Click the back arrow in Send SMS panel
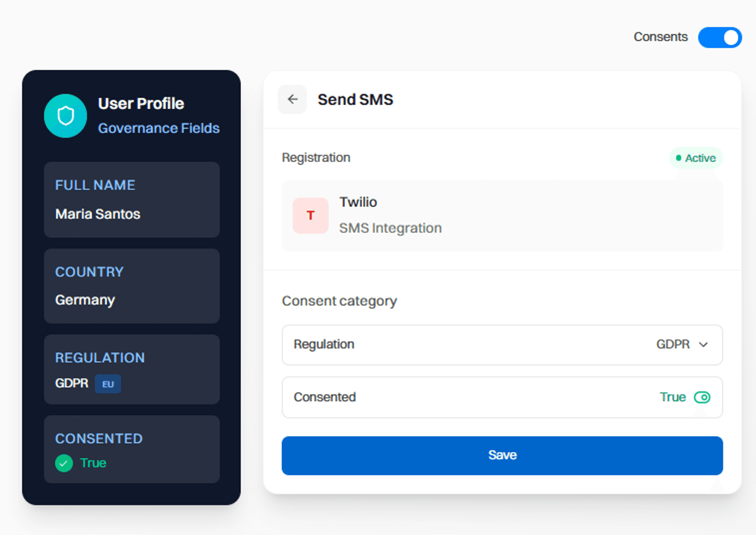This screenshot has height=535, width=756. pyautogui.click(x=292, y=99)
